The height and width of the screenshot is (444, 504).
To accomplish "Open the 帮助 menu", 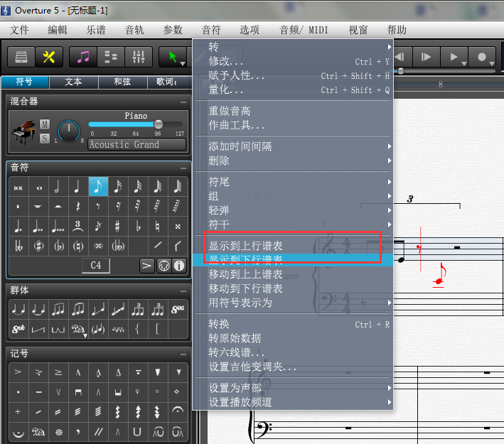I will tap(397, 30).
